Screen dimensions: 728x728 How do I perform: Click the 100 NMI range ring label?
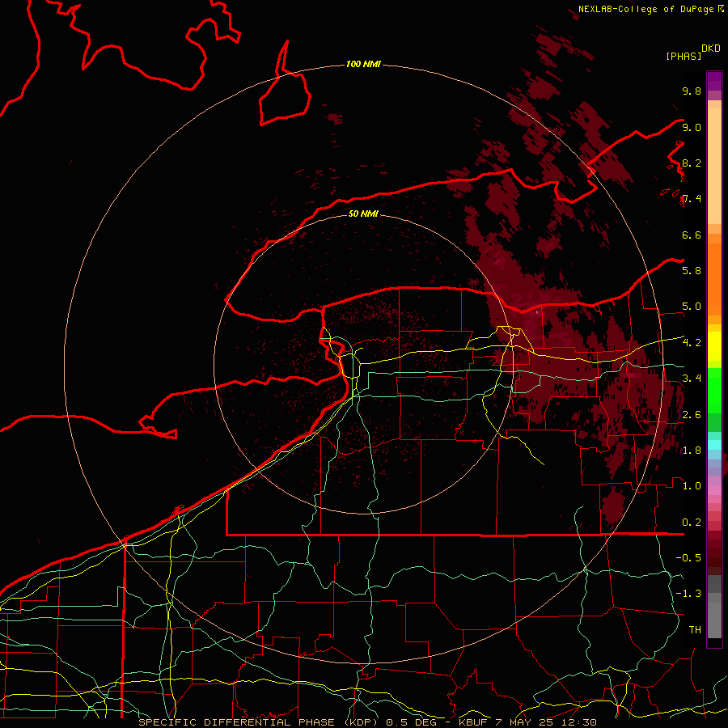pos(363,64)
